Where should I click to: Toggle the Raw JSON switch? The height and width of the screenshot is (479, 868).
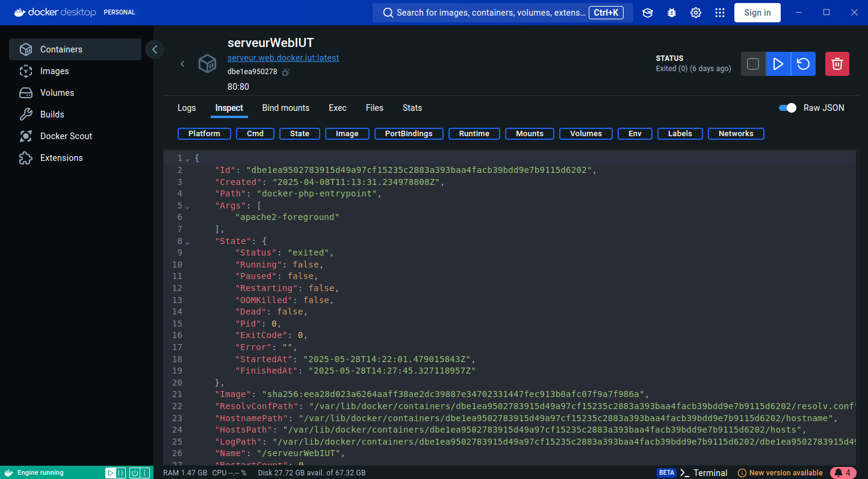coord(787,108)
